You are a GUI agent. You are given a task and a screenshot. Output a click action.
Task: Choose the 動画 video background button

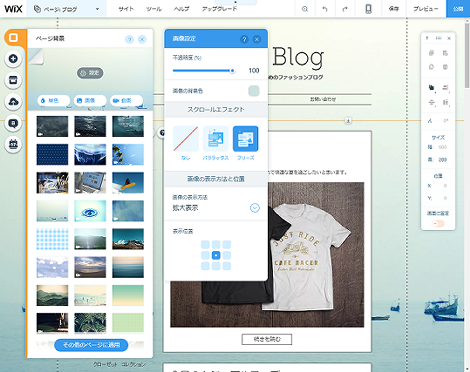point(126,100)
